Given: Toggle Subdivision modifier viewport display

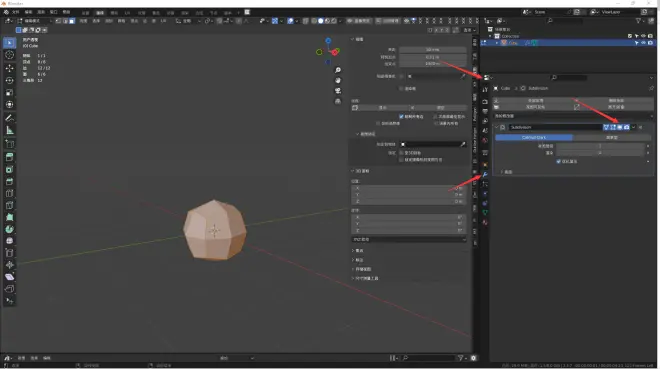Looking at the screenshot, I should 620,127.
